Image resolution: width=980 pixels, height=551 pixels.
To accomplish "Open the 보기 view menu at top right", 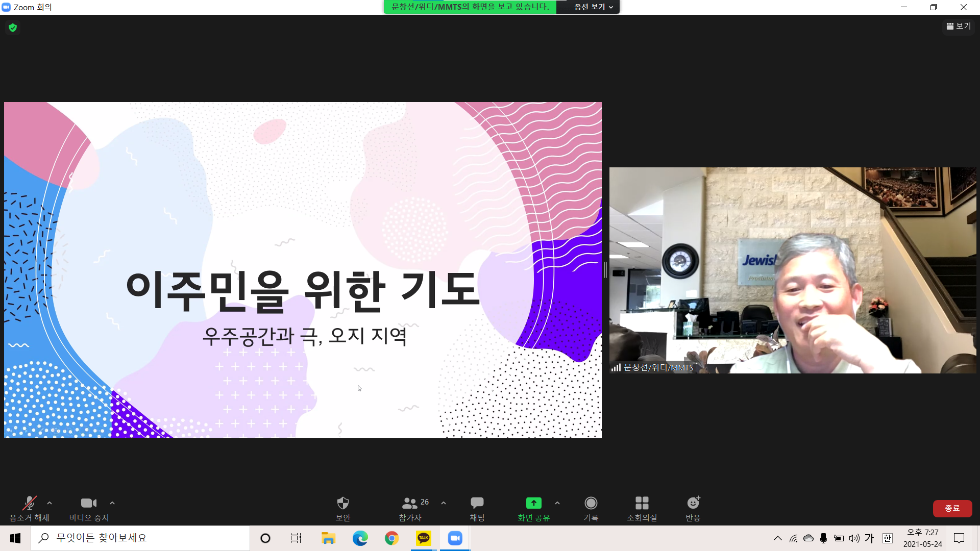I will 959,26.
